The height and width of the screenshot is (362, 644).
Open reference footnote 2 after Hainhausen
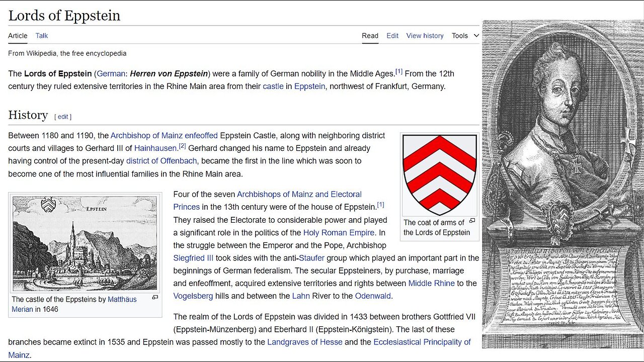coord(183,146)
